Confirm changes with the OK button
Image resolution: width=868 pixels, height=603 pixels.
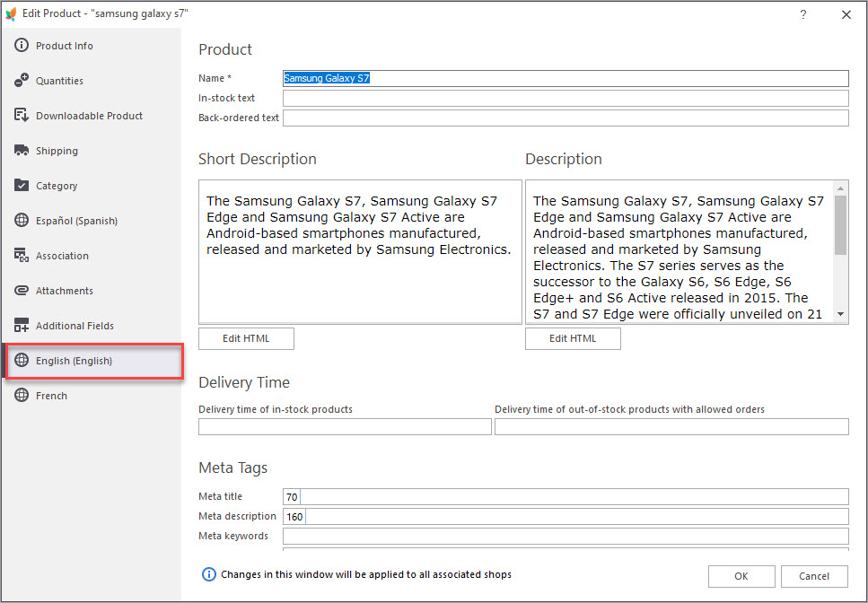741,576
